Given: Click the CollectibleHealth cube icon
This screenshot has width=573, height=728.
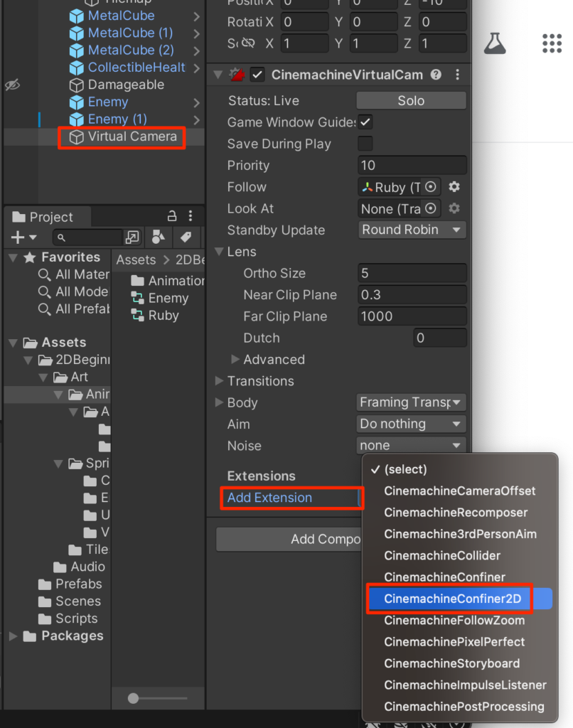Looking at the screenshot, I should click(x=76, y=68).
